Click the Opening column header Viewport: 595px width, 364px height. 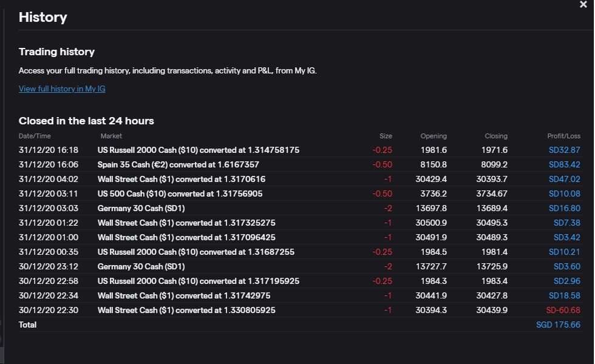coord(433,136)
